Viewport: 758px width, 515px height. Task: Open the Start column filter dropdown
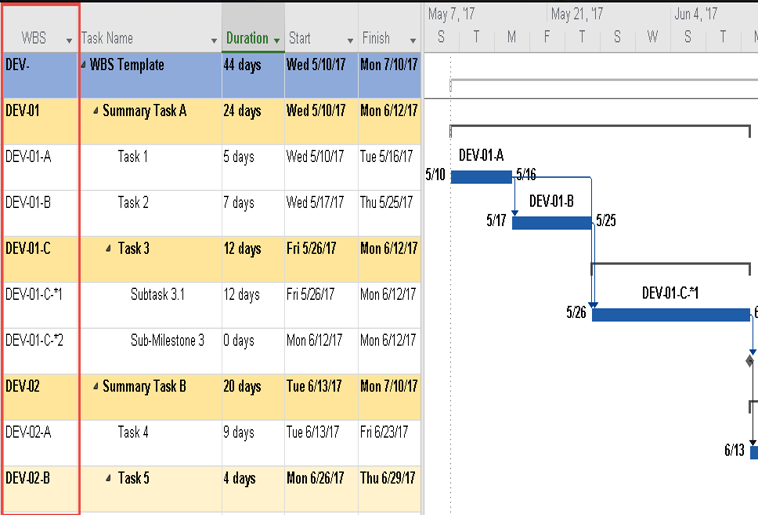click(x=349, y=40)
